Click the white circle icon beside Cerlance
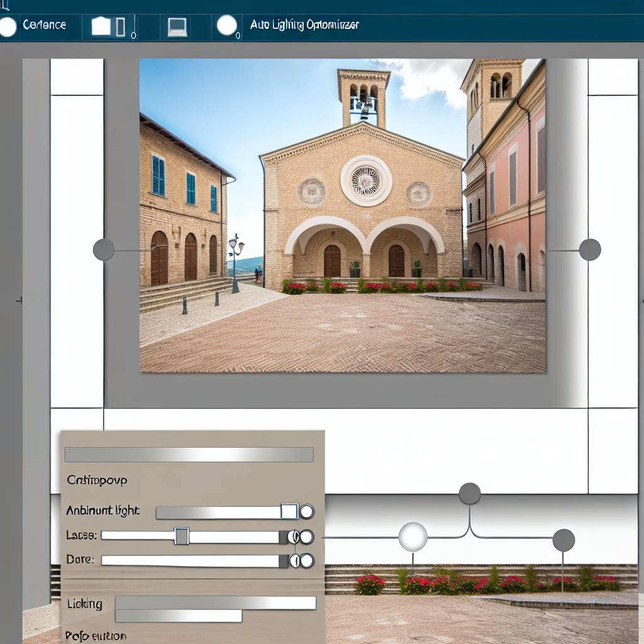The width and height of the screenshot is (644, 644). [8, 26]
